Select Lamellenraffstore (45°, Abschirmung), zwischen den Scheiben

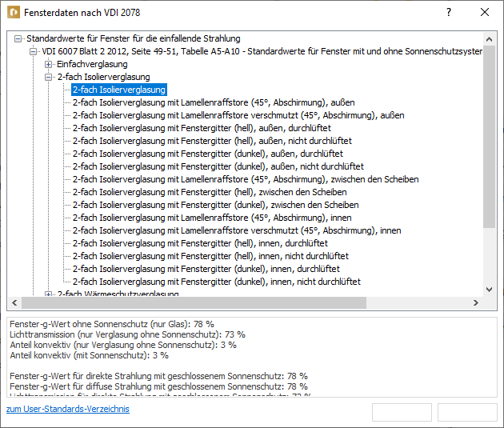(x=246, y=179)
